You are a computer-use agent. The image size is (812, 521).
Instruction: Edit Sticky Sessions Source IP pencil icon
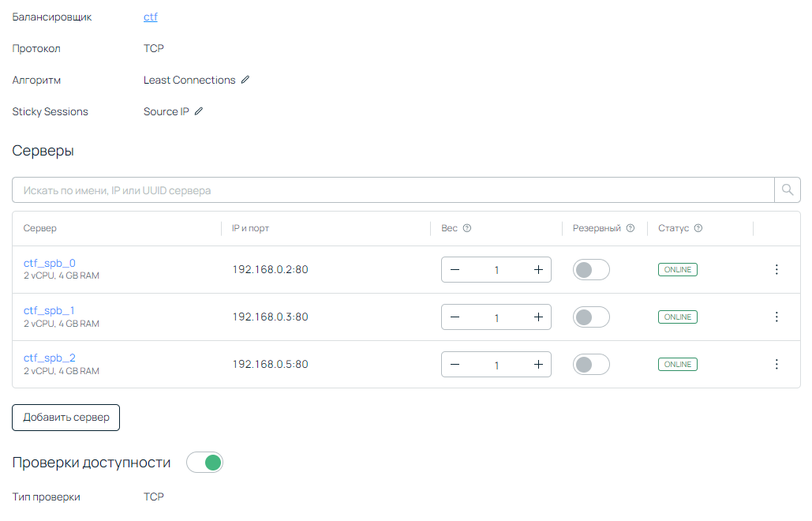tap(199, 111)
